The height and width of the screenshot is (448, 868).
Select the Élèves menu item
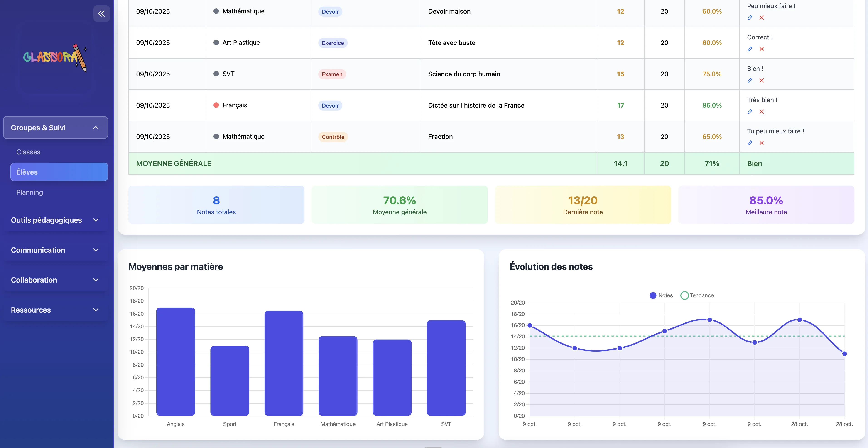(x=59, y=172)
